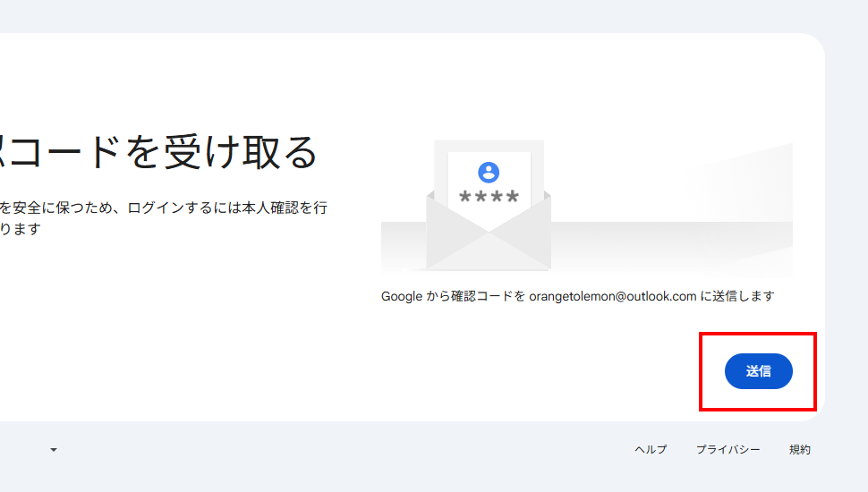Click the word Google in the message

401,296
